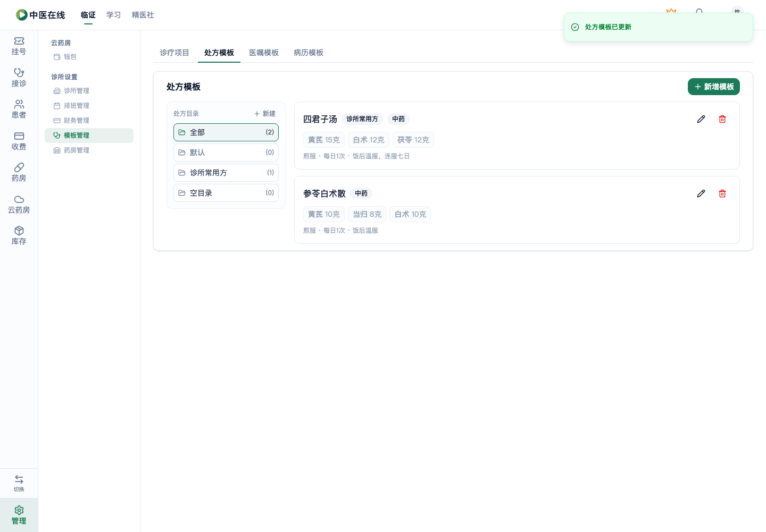766x532 pixels.
Task: Switch to the 临证 top navigation tab
Action: click(x=88, y=15)
